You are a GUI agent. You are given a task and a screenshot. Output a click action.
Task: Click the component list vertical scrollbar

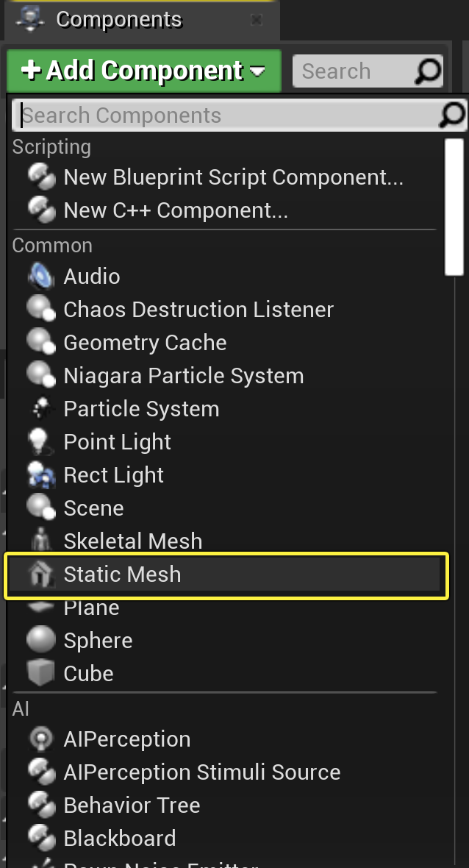pyautogui.click(x=454, y=207)
